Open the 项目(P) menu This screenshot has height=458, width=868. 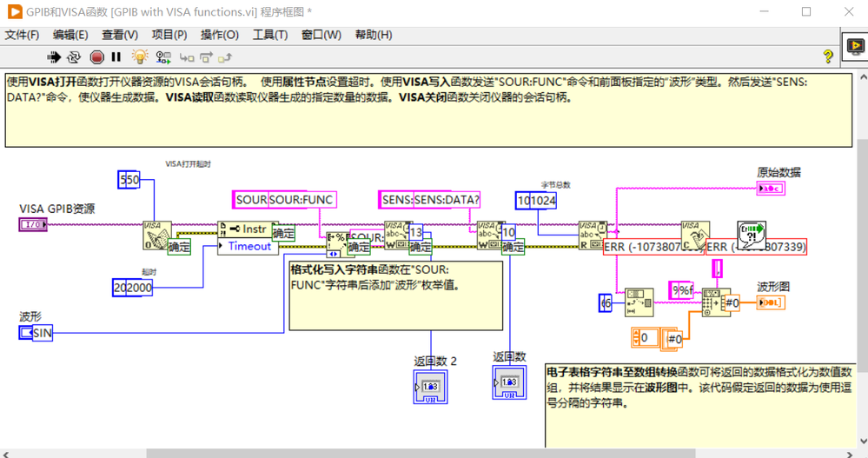tap(169, 35)
